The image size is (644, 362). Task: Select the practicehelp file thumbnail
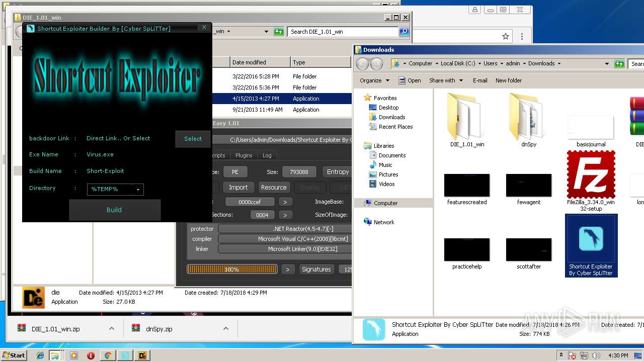pos(467,253)
